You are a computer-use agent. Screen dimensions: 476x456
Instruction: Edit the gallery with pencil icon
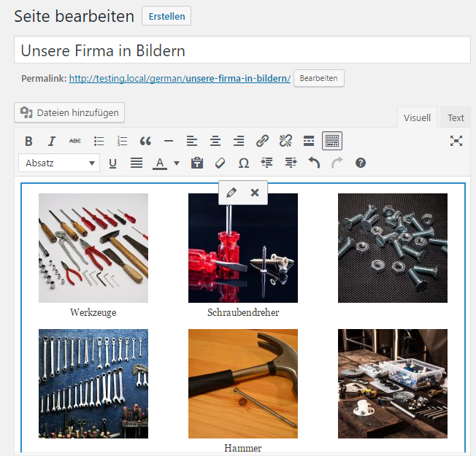click(231, 193)
